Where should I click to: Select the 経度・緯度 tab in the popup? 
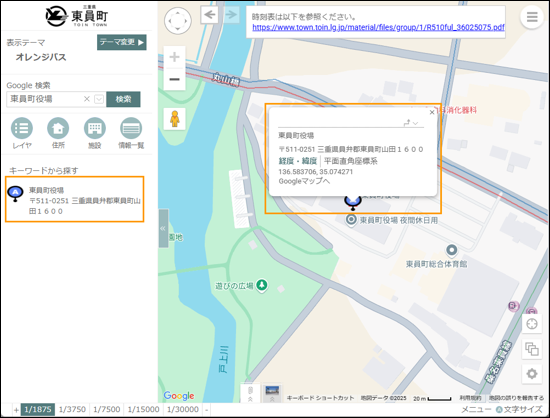(297, 161)
